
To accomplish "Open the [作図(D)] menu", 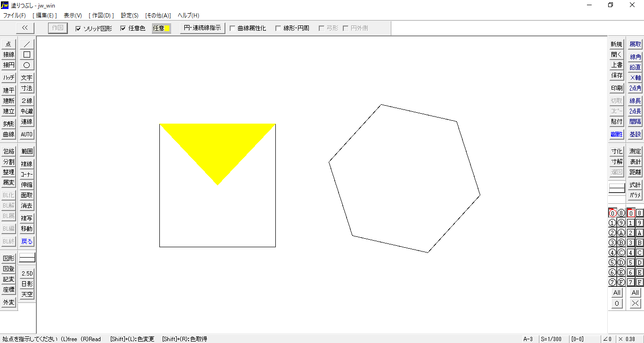I will (x=101, y=16).
